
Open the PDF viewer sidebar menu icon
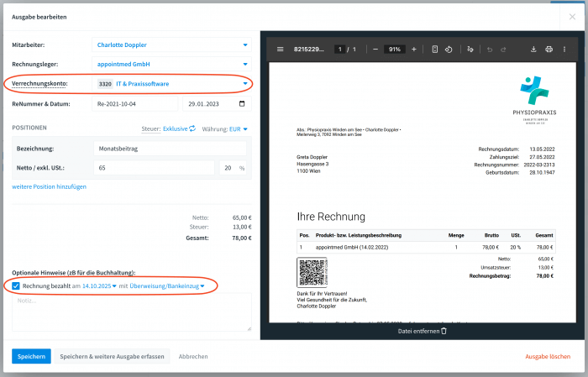(280, 50)
